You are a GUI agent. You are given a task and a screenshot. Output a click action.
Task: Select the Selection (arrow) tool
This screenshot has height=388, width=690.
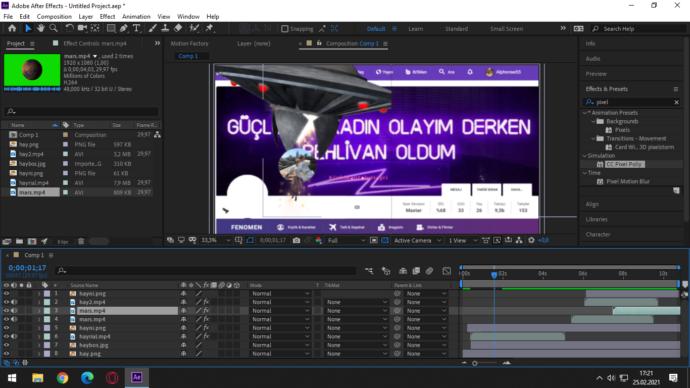click(28, 29)
